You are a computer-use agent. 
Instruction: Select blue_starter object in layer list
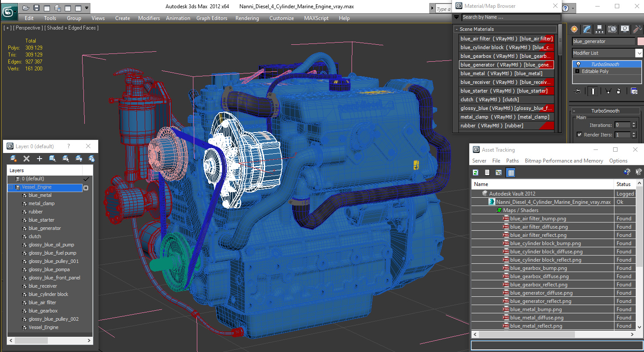tap(41, 220)
